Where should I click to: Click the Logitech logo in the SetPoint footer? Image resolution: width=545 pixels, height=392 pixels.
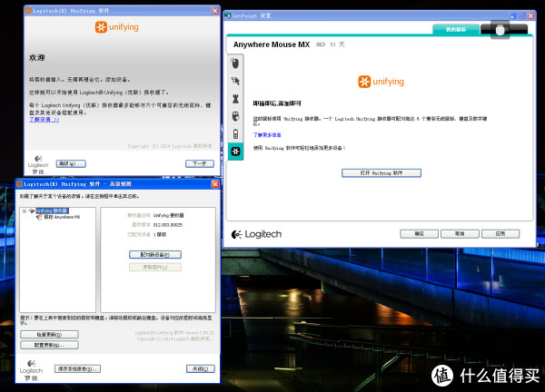click(256, 234)
